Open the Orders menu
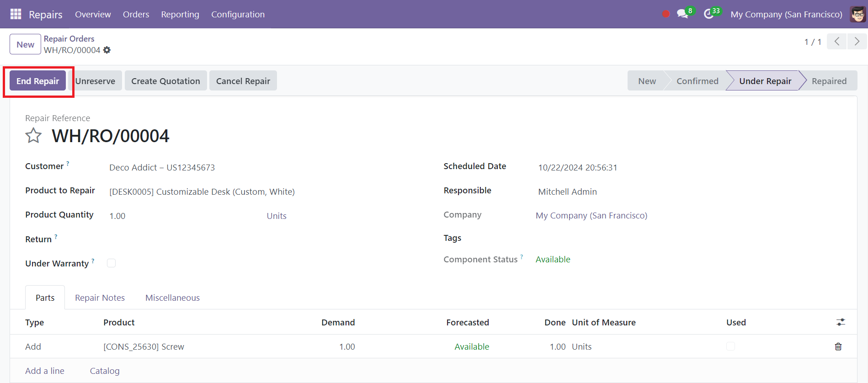Image resolution: width=868 pixels, height=383 pixels. [x=136, y=14]
